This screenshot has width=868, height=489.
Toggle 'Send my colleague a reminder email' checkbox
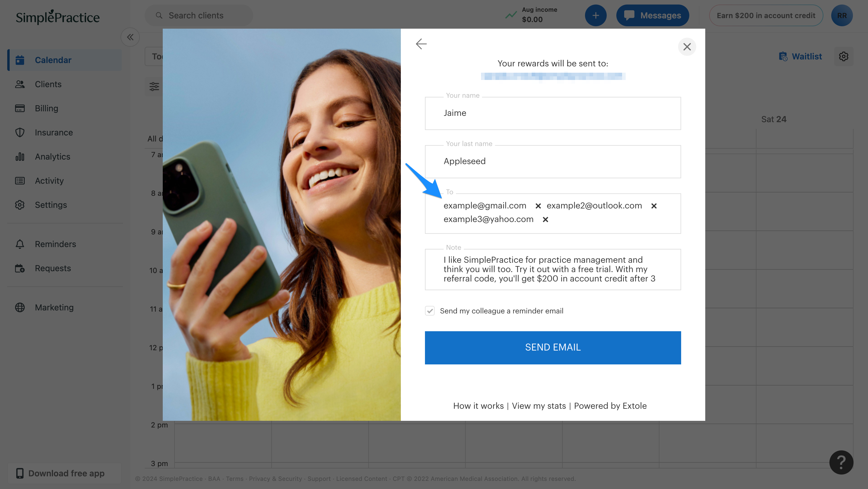tap(429, 311)
